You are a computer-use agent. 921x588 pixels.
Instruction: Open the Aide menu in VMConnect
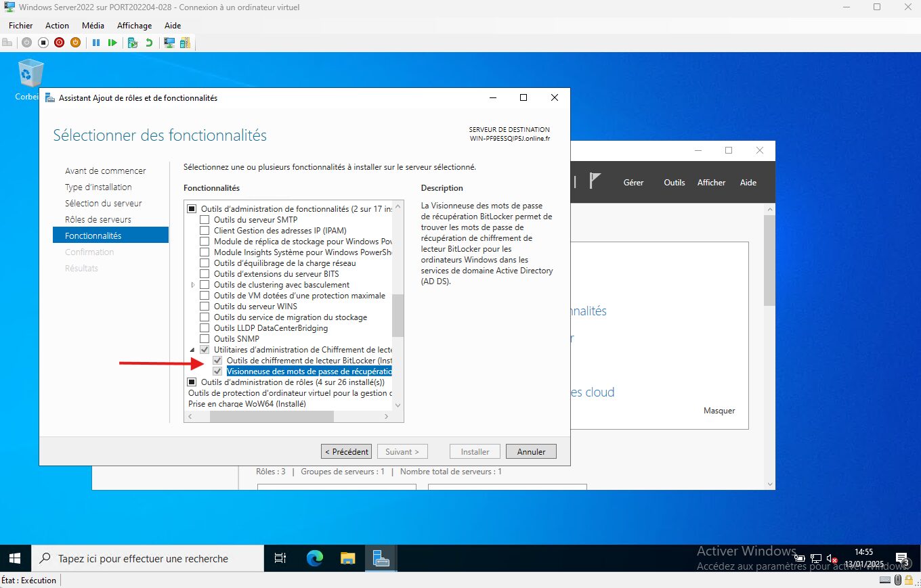coord(173,26)
